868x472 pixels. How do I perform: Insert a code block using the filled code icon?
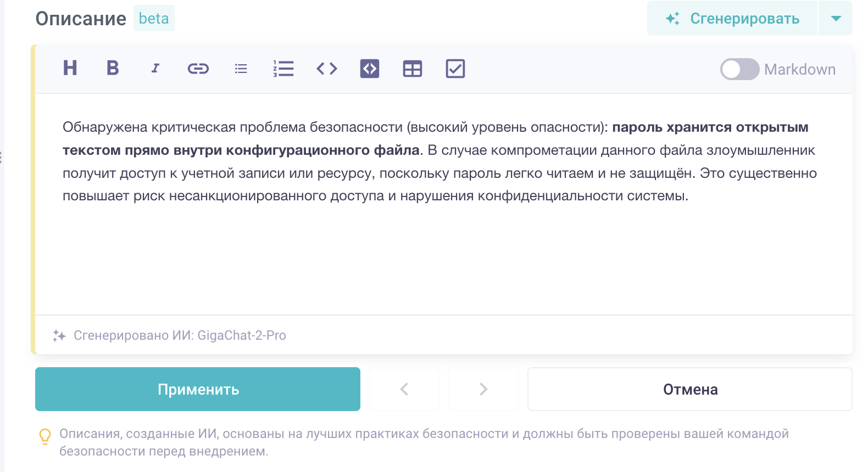pyautogui.click(x=370, y=69)
